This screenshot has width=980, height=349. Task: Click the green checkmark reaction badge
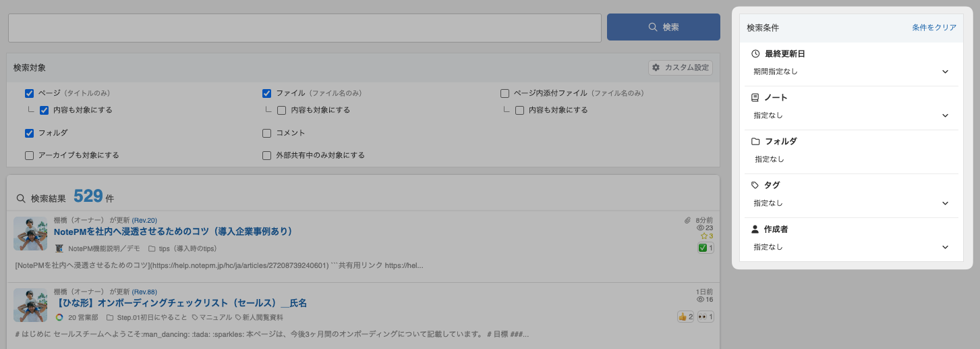[705, 248]
